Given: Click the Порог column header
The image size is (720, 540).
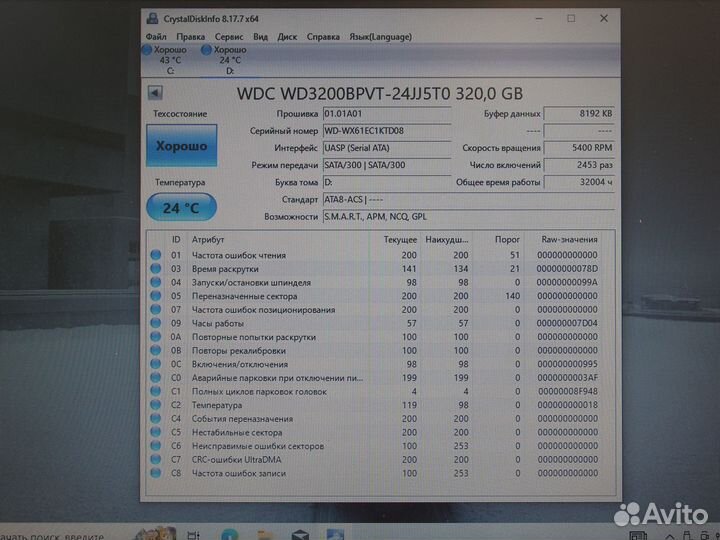Looking at the screenshot, I should tap(507, 240).
